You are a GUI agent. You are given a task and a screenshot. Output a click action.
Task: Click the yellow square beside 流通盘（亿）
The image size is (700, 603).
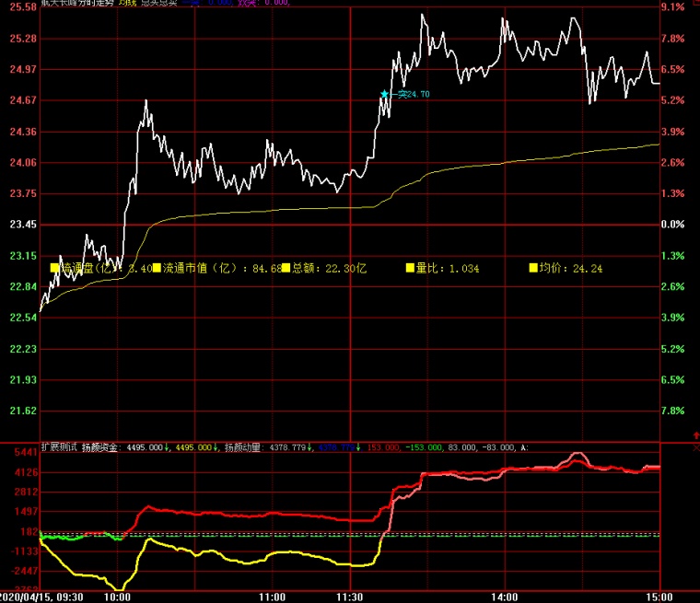pos(54,268)
